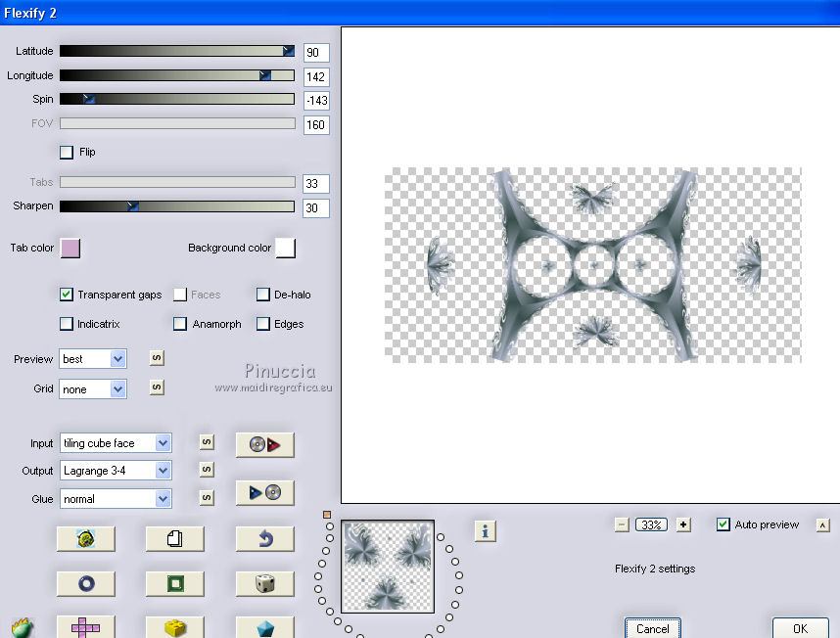840x638 pixels.
Task: Click the Spin slider track
Action: 177,99
